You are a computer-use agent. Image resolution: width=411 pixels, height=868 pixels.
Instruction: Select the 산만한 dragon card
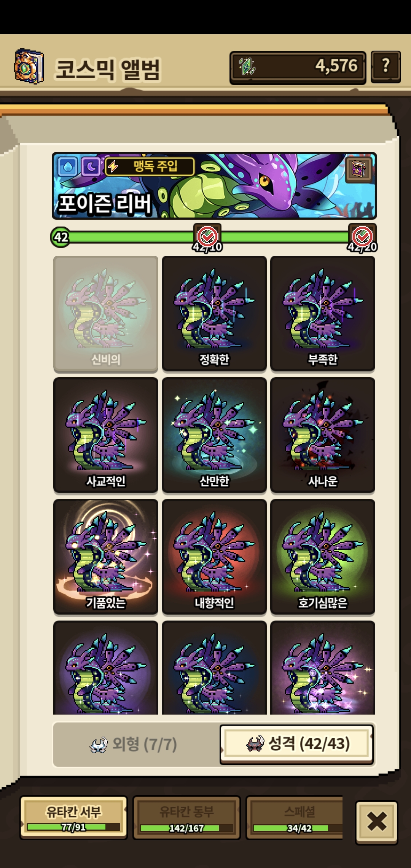[214, 435]
